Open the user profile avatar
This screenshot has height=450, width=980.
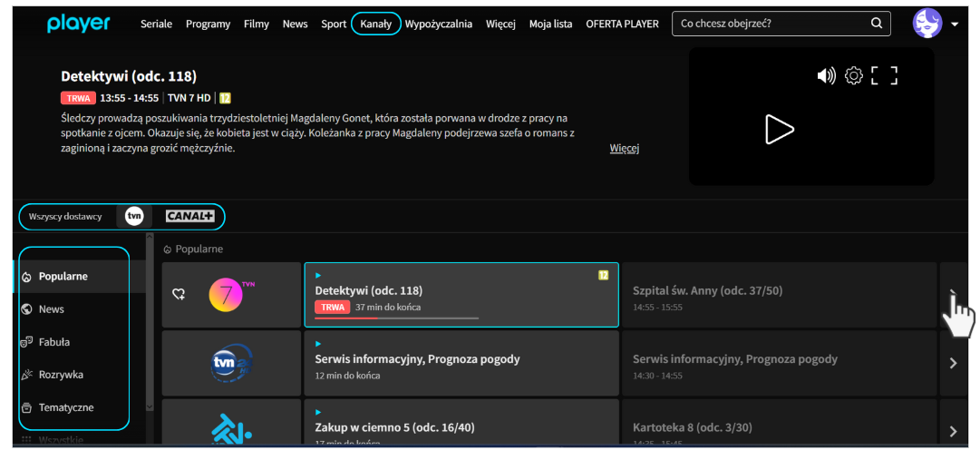tap(927, 24)
